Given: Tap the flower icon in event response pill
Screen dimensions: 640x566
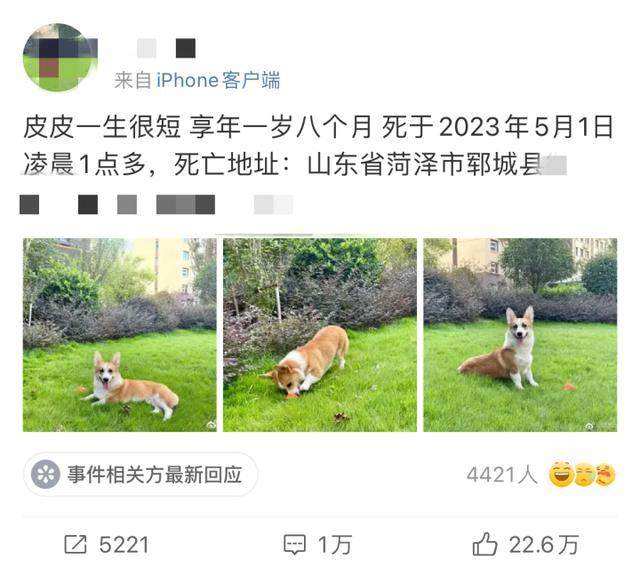Looking at the screenshot, I should point(46,474).
